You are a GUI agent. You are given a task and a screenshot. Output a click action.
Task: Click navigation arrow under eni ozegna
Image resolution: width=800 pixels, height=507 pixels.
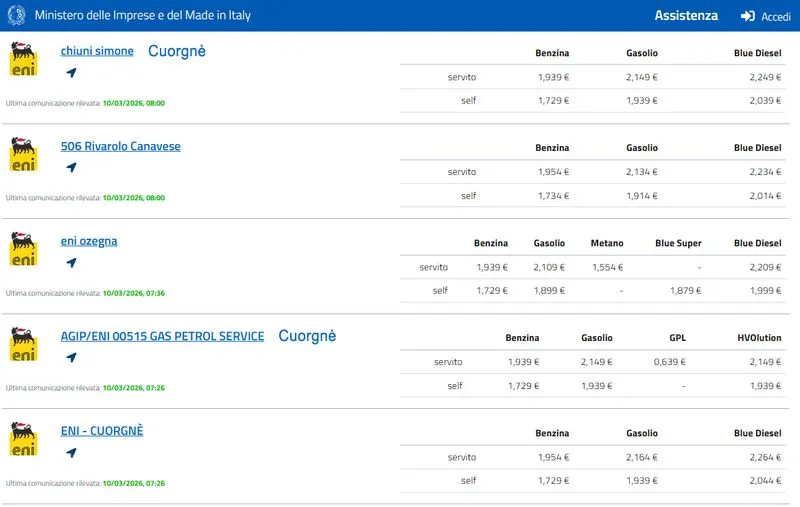[71, 263]
